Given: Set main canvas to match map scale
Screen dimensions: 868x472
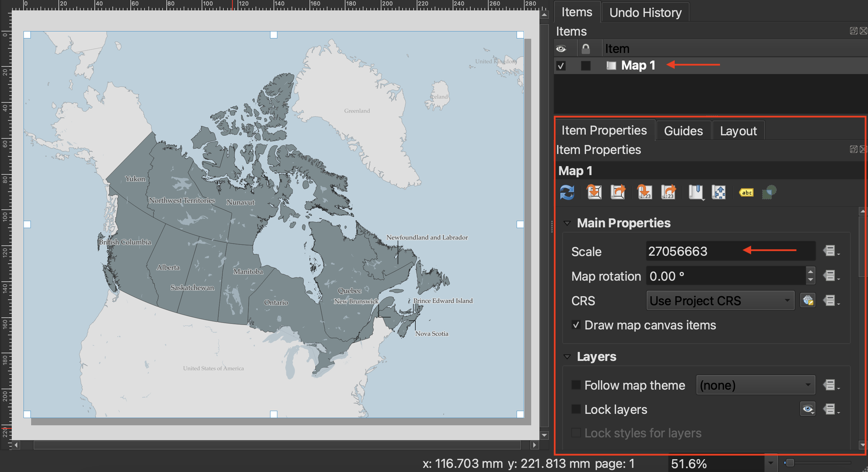Looking at the screenshot, I should 668,192.
